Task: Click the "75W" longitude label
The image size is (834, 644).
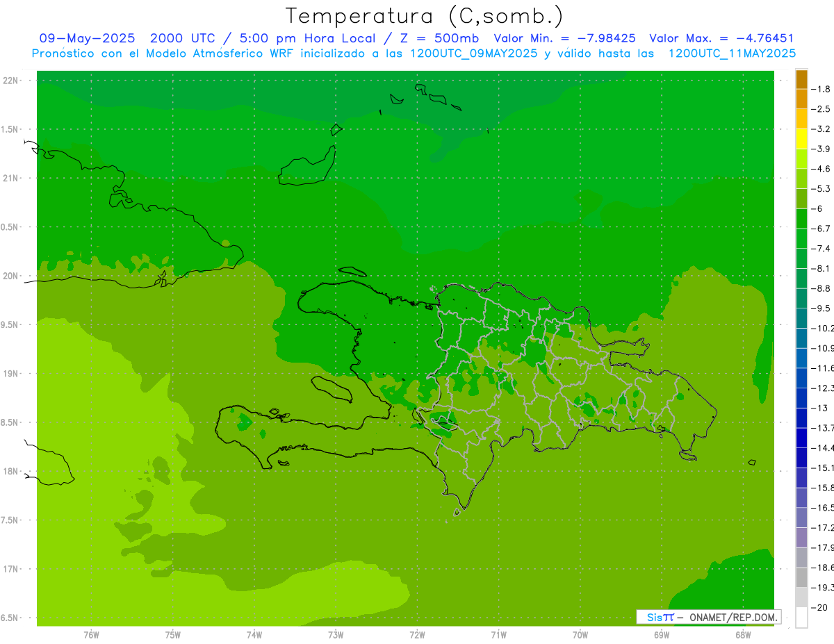Action: point(173,635)
